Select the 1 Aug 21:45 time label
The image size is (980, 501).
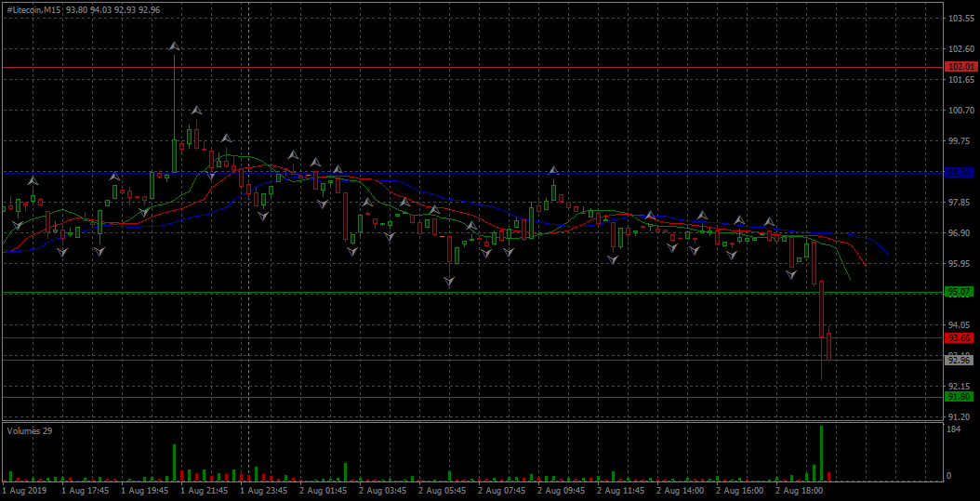coord(203,491)
